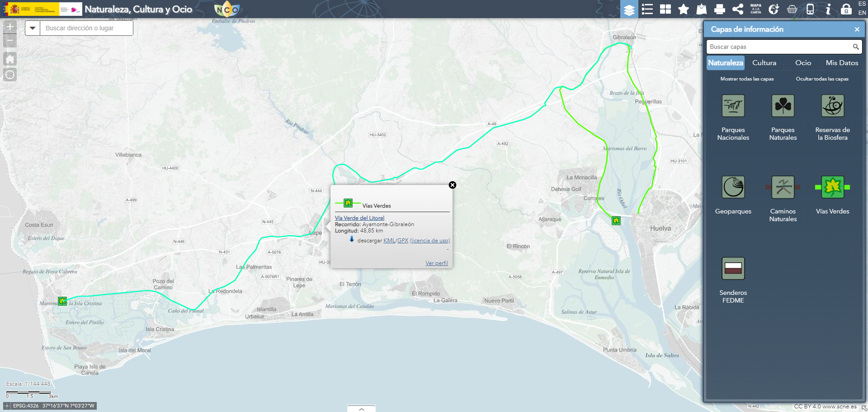Click Vía Verde marker near Ayamonte
The image size is (868, 412).
pyautogui.click(x=62, y=301)
